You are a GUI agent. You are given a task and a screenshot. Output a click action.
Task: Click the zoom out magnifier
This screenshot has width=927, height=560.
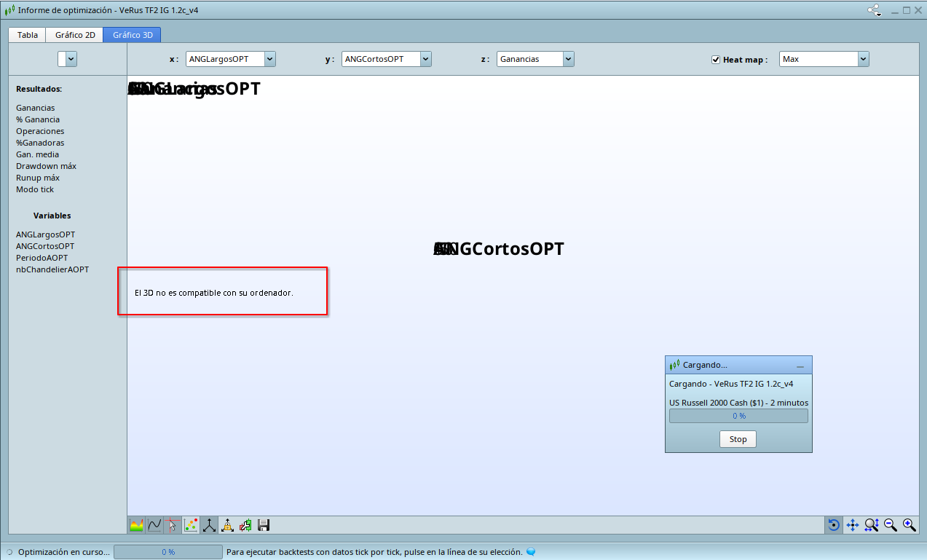(891, 525)
